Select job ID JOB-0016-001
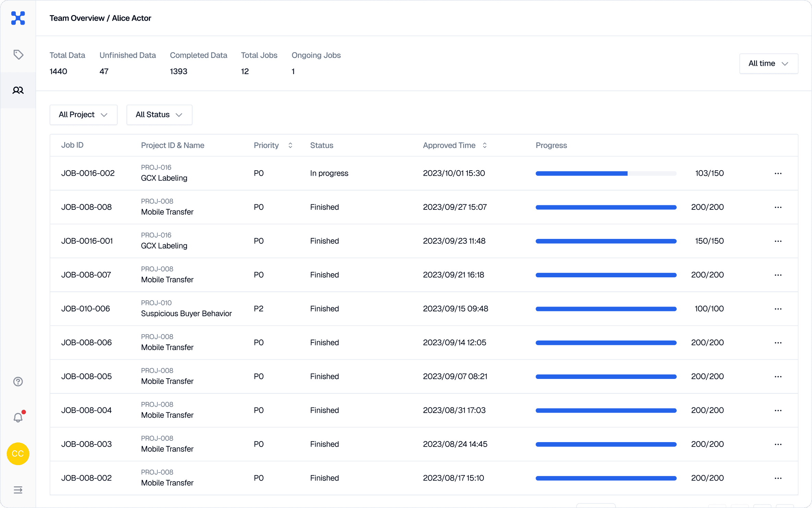Screen dimensions: 812x508 coord(87,241)
